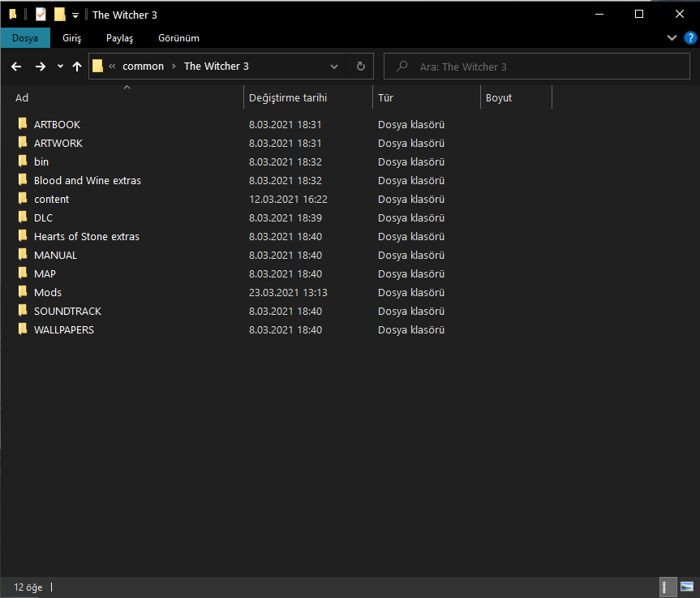Viewport: 700px width, 598px height.
Task: Open Customize Quick Access Toolbar dropdown
Action: click(x=75, y=15)
